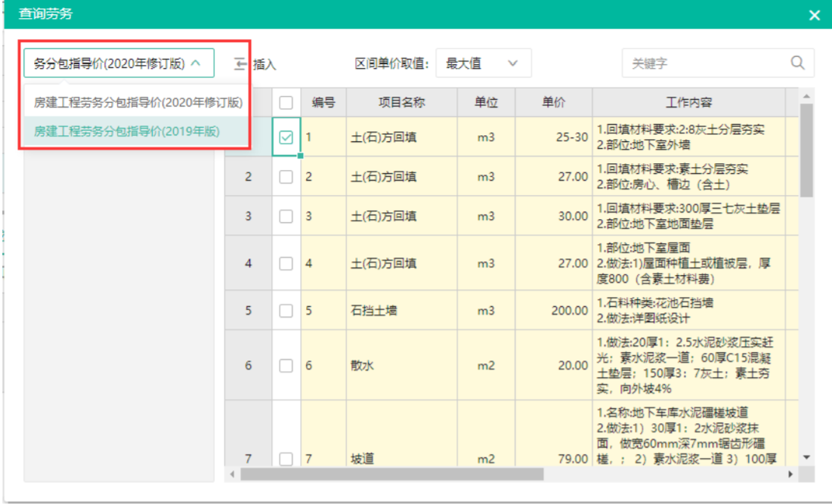The height and width of the screenshot is (504, 832).
Task: Click the 插入 insert icon
Action: tap(240, 64)
